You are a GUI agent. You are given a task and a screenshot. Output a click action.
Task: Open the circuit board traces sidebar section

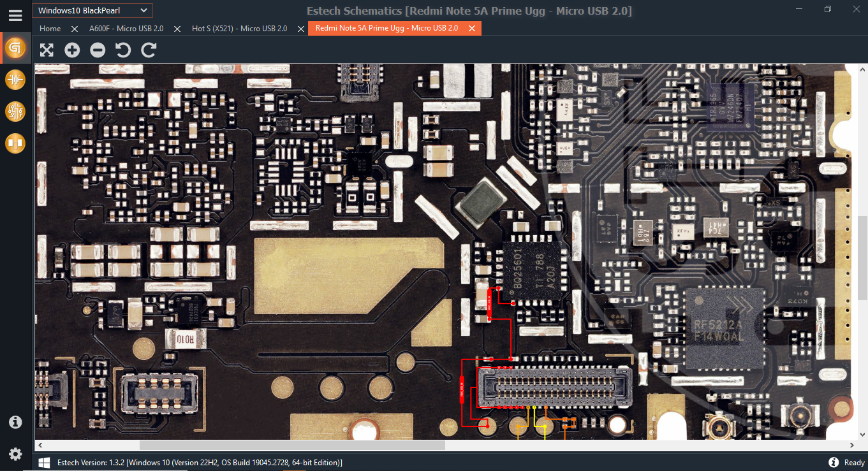pyautogui.click(x=15, y=112)
